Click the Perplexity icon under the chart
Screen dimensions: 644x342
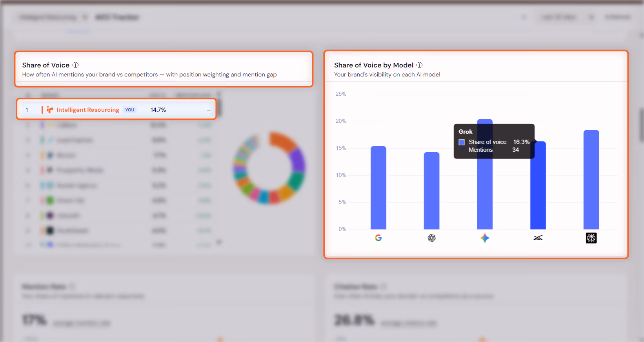591,238
